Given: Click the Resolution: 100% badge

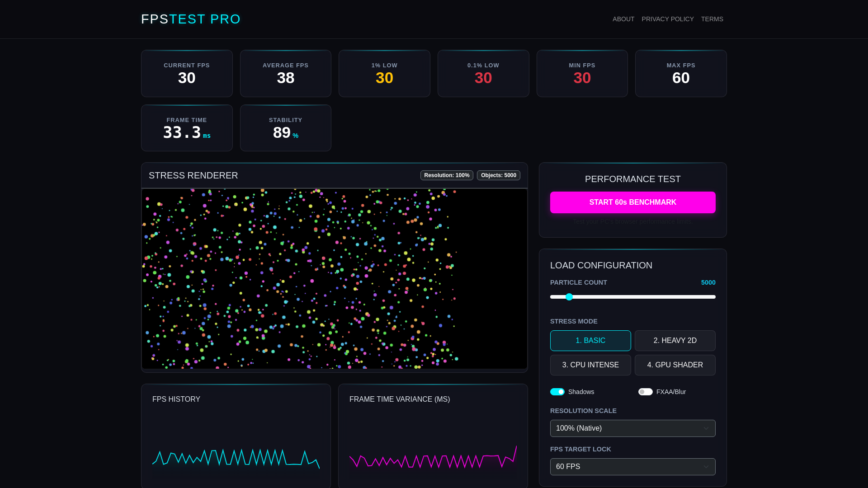Looking at the screenshot, I should point(447,175).
